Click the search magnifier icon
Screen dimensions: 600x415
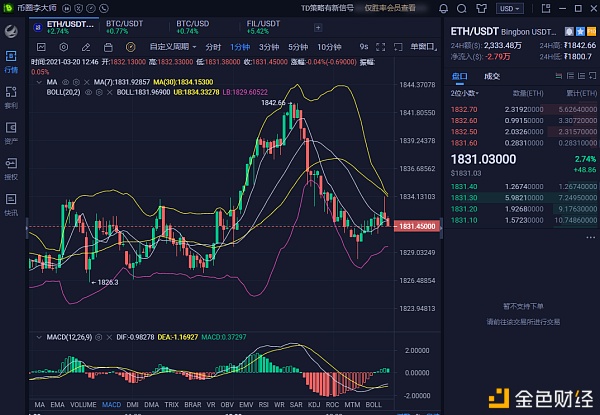tap(462, 8)
